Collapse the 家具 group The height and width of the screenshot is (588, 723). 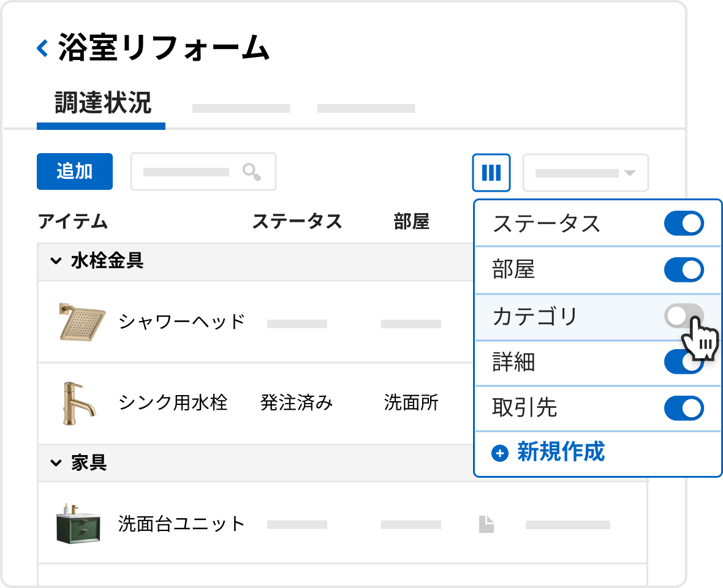(56, 463)
